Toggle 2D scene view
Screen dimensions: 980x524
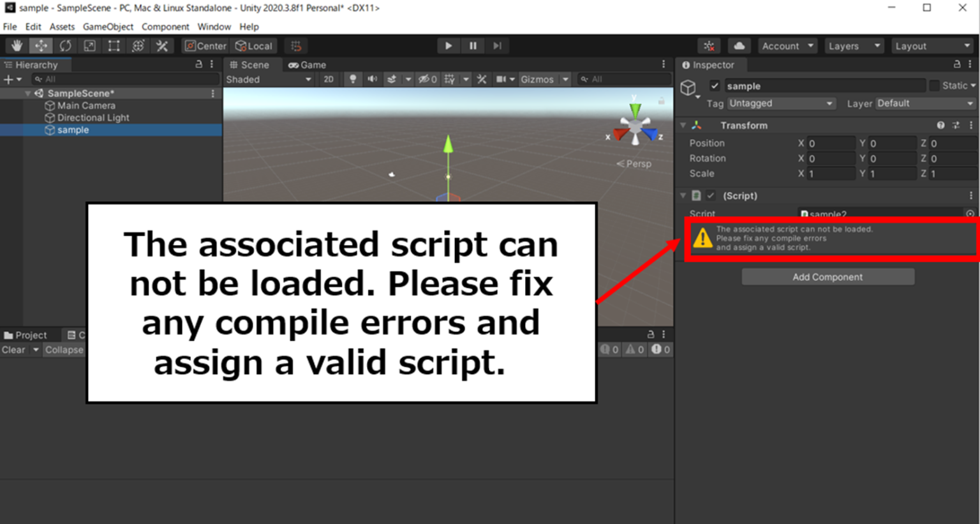tap(329, 79)
